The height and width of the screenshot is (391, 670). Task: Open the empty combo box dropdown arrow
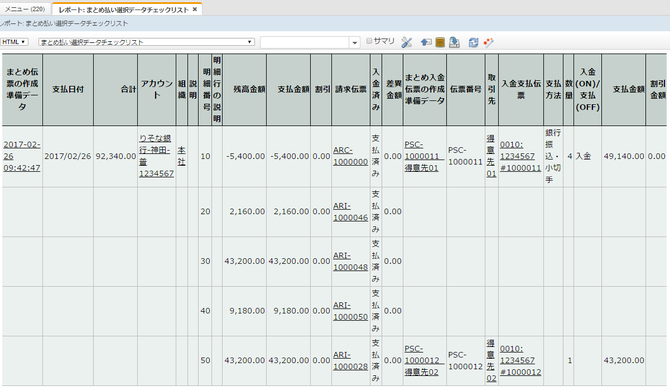click(x=354, y=42)
